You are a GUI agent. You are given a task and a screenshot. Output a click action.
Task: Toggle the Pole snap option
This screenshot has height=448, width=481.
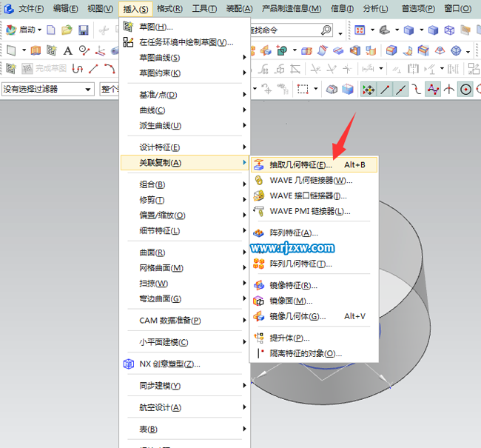433,90
